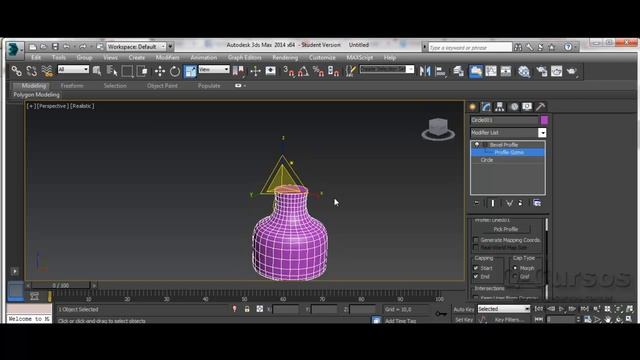Open the Create command panel tab
Viewport: 640px width, 360px height.
click(473, 107)
